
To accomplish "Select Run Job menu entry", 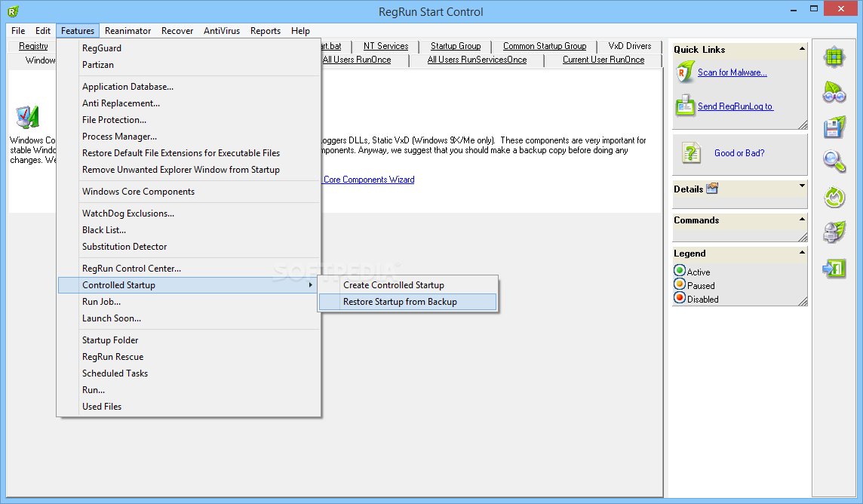I will pos(189,302).
